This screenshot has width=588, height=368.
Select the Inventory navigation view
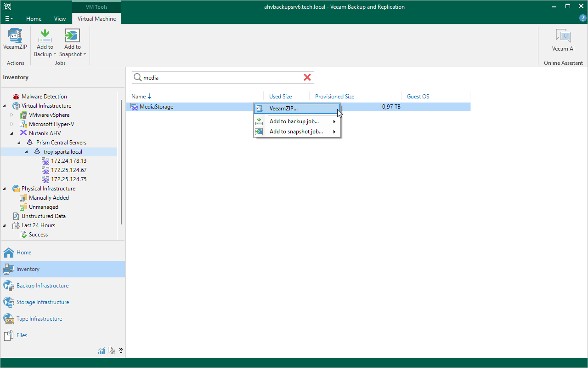pyautogui.click(x=62, y=269)
